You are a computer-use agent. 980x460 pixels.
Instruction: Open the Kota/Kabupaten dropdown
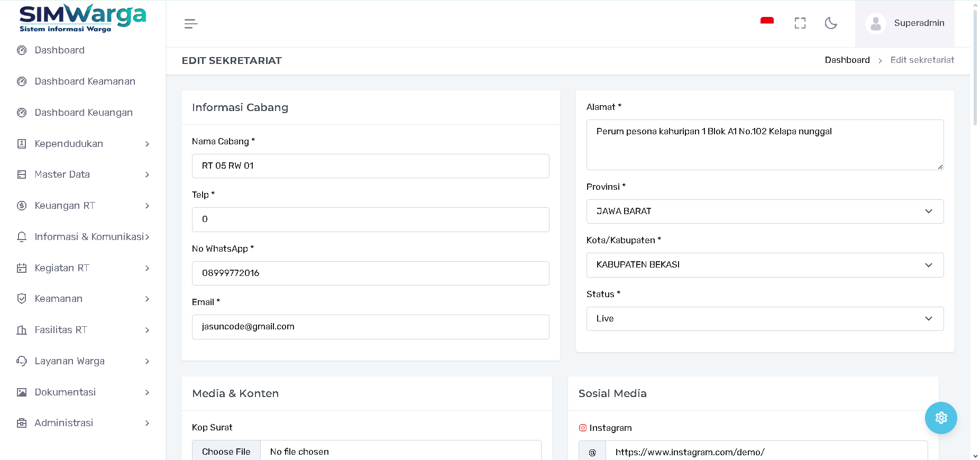pyautogui.click(x=764, y=265)
